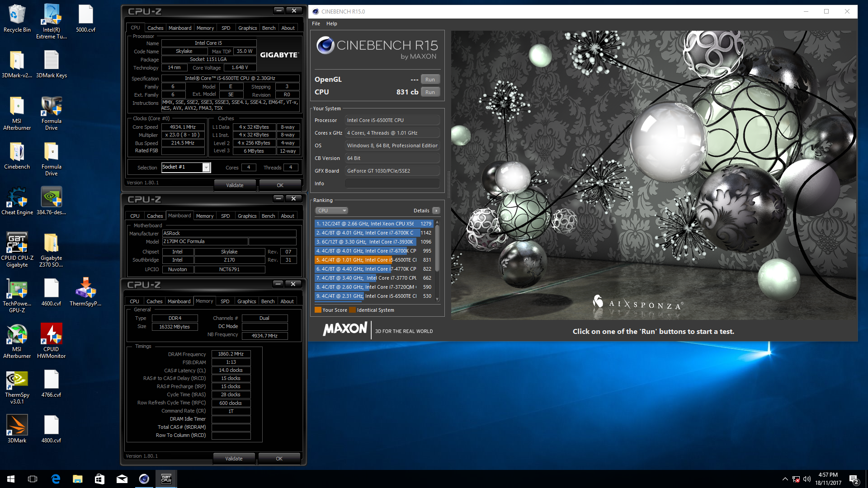
Task: Switch to Cinebench taskbar icon
Action: pyautogui.click(x=144, y=479)
